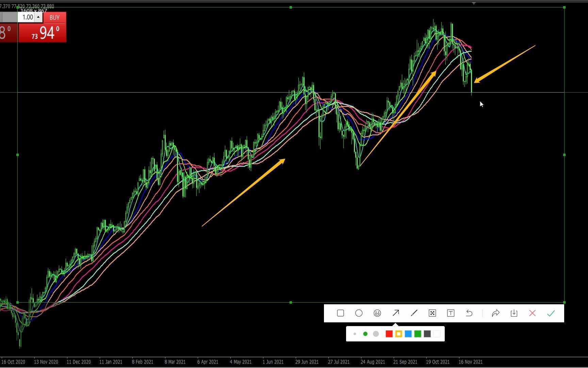Viewport: 588px width, 368px height.
Task: Choose the large stroke thickness dot
Action: [376, 334]
